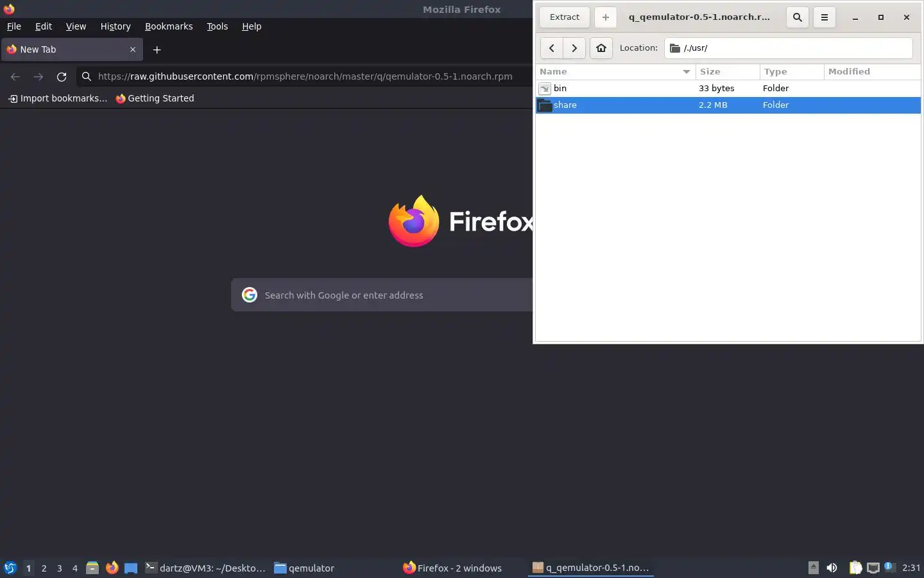Open Firefox Tools menu
Image resolution: width=924 pixels, height=578 pixels.
pyautogui.click(x=217, y=26)
